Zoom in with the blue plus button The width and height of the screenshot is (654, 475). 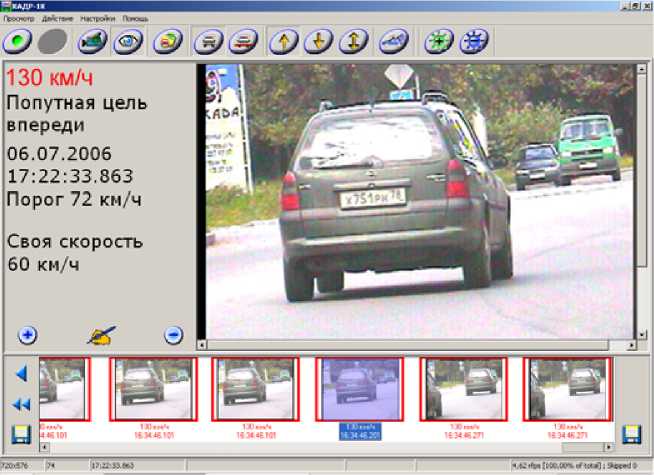(x=27, y=335)
